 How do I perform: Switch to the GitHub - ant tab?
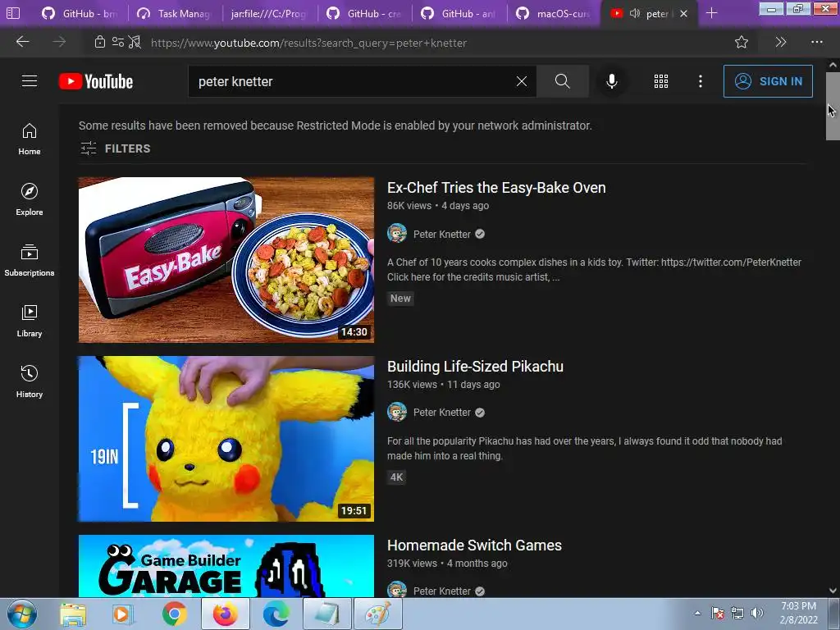[459, 13]
